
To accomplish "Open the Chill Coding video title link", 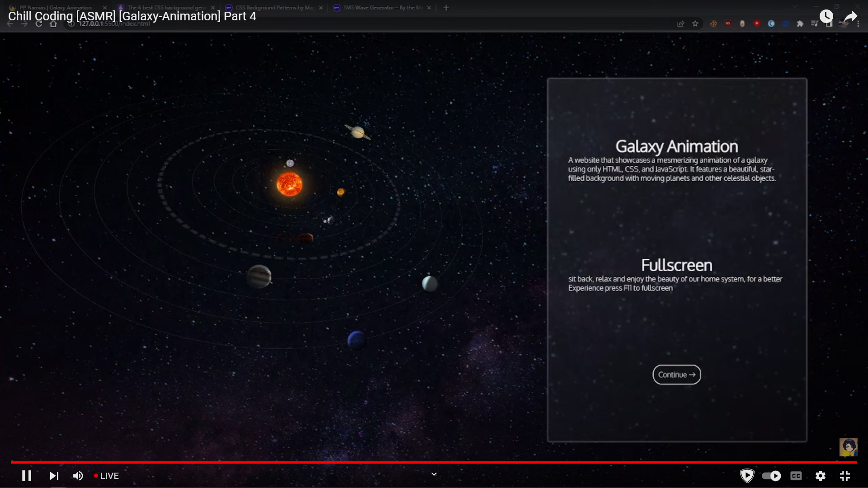I will tap(132, 16).
